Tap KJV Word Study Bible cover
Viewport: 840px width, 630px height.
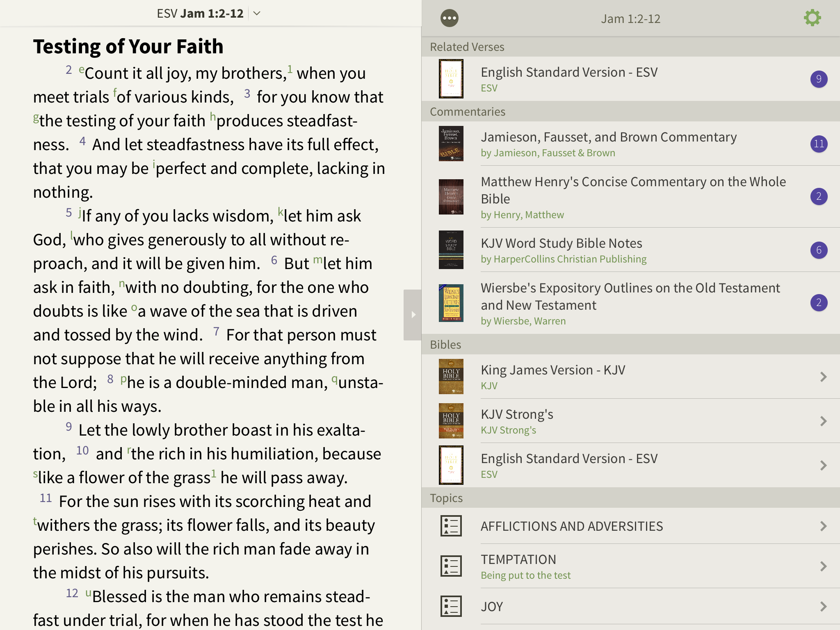pyautogui.click(x=451, y=250)
